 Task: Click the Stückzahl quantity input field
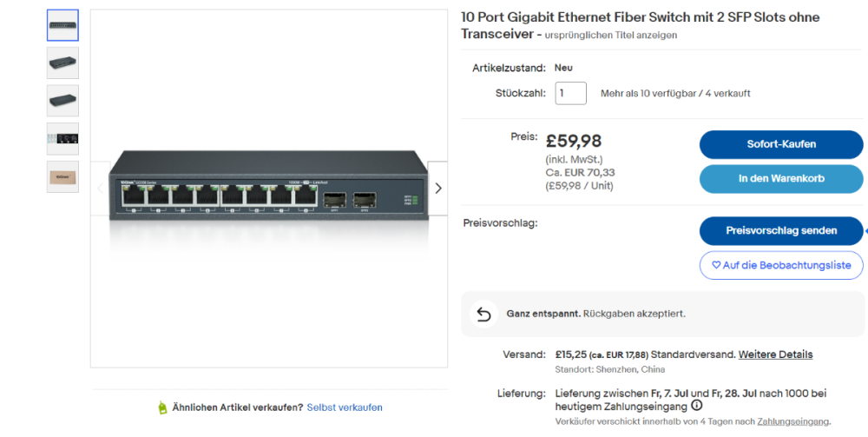click(571, 93)
